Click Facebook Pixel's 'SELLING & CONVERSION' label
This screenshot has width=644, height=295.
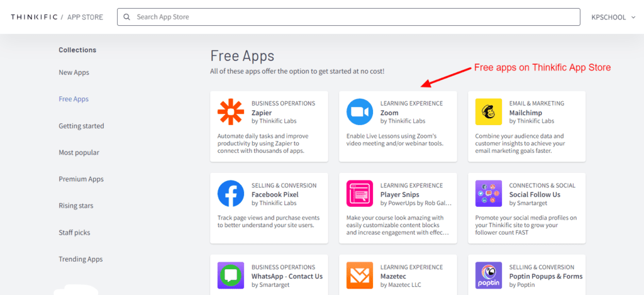284,186
